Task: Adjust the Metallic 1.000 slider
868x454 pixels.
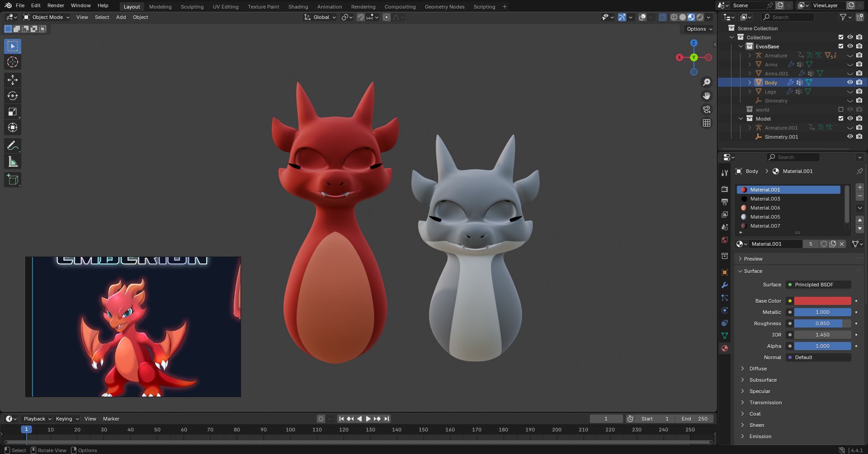Action: tap(822, 312)
